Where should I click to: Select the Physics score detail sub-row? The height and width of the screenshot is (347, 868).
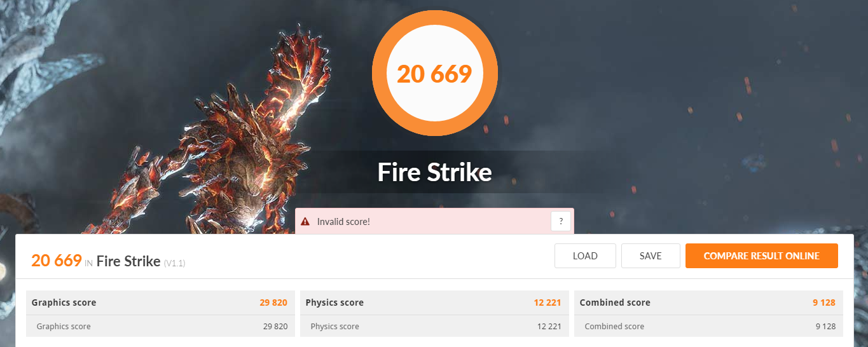pos(434,326)
